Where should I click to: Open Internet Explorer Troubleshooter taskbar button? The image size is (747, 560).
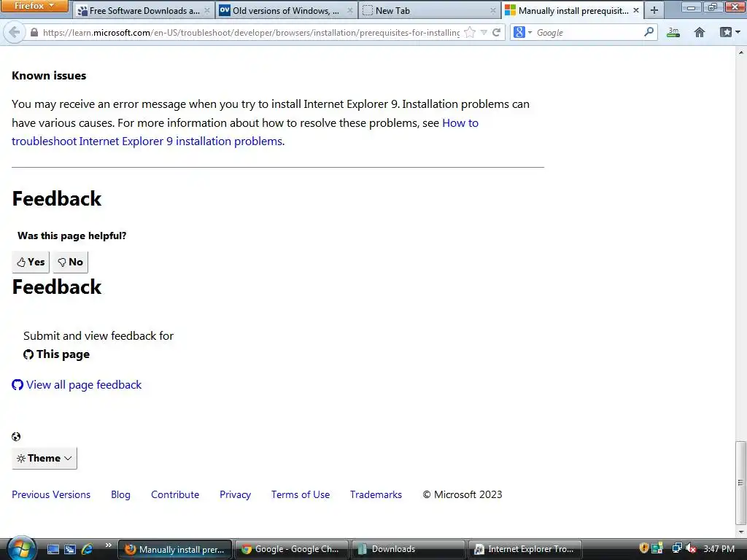tap(525, 549)
